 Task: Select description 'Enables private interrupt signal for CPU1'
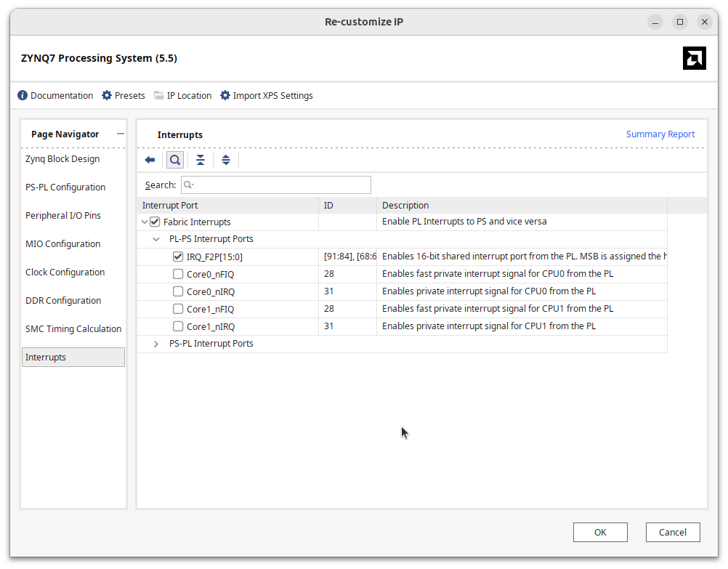[x=488, y=326]
